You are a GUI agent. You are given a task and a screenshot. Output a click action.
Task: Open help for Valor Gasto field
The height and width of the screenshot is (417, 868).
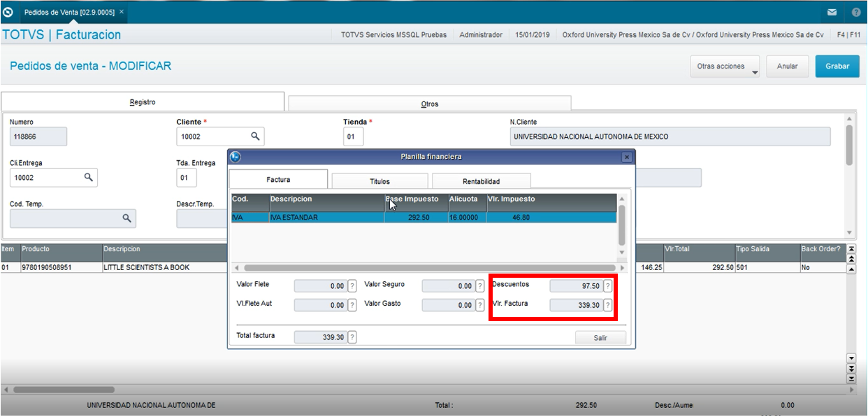(479, 305)
